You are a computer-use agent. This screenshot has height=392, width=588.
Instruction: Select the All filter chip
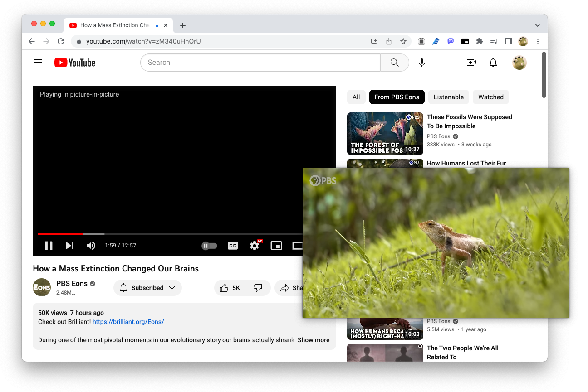coord(356,97)
